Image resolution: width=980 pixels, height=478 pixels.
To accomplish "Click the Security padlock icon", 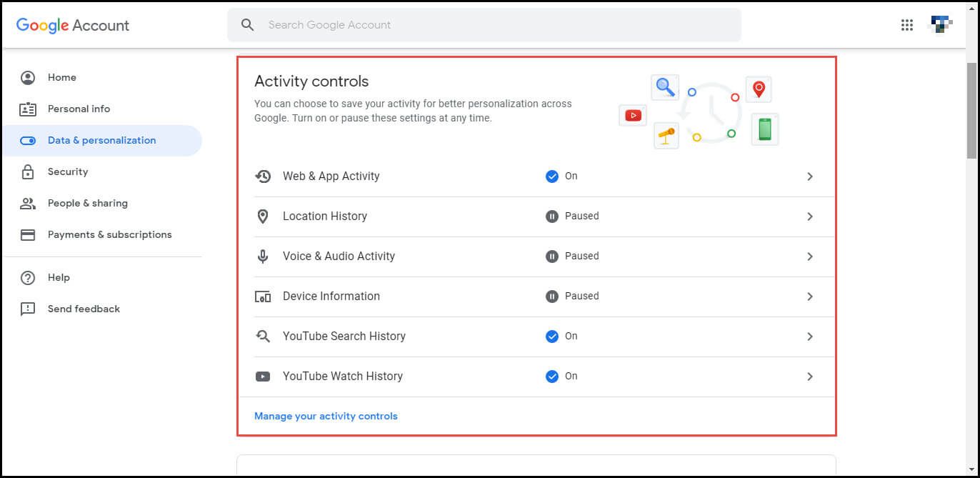I will [x=28, y=171].
